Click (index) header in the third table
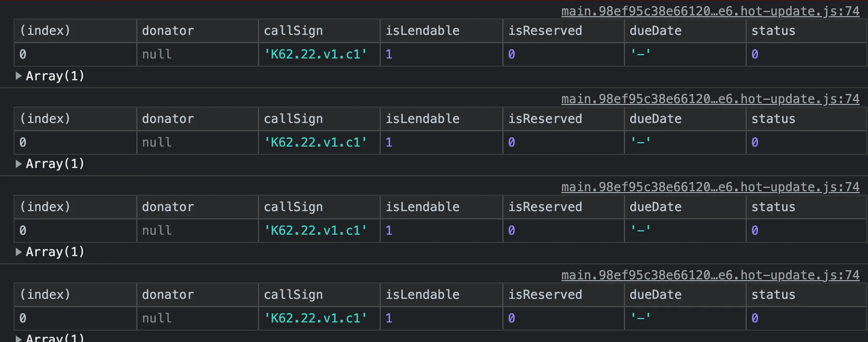 click(x=45, y=207)
